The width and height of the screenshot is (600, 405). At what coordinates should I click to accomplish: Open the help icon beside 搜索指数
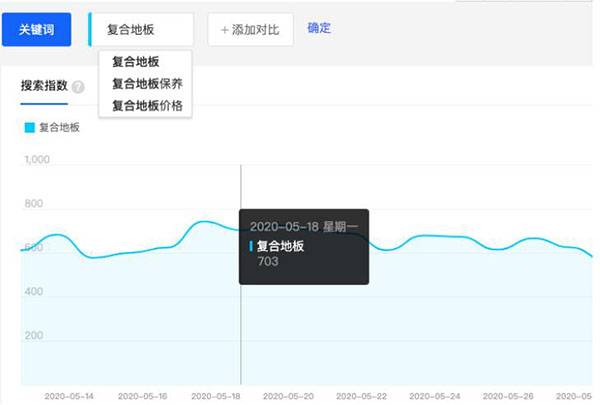click(78, 87)
